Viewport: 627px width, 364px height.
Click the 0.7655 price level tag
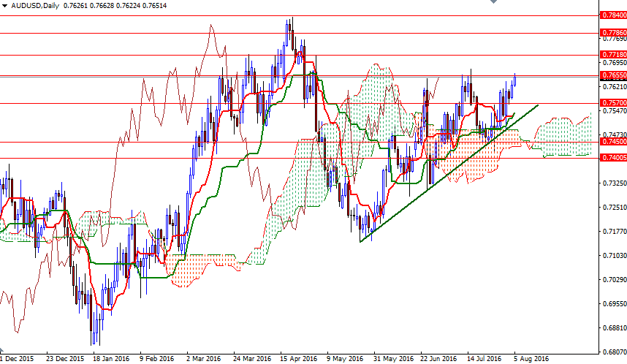tap(612, 75)
